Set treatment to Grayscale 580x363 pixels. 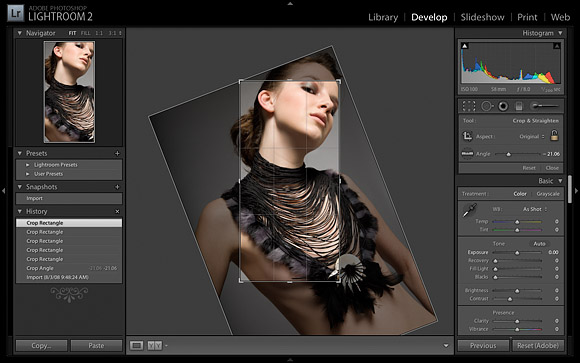[548, 194]
